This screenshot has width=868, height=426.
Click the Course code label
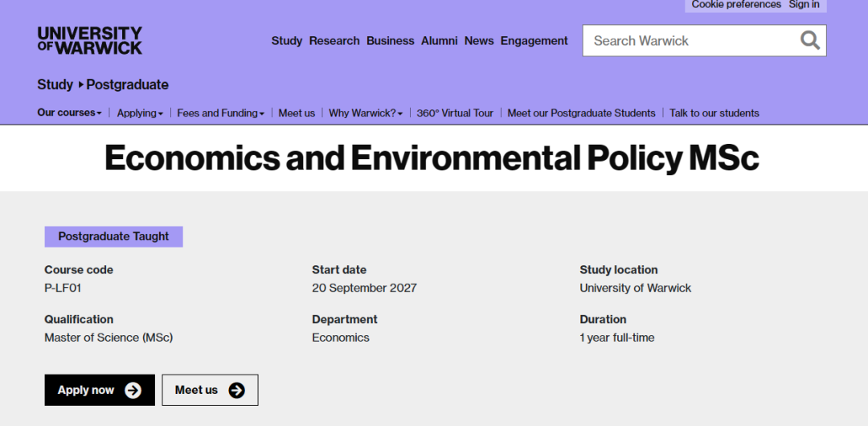[x=79, y=270]
